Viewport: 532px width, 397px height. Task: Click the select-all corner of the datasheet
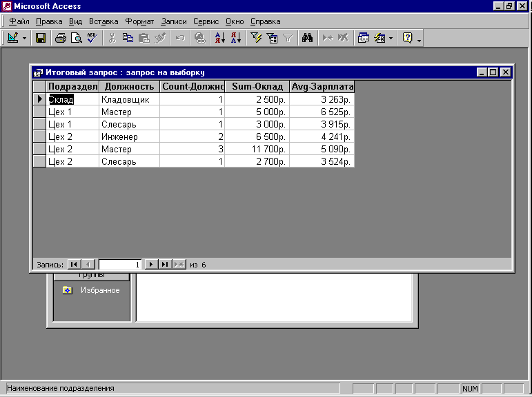coord(39,86)
